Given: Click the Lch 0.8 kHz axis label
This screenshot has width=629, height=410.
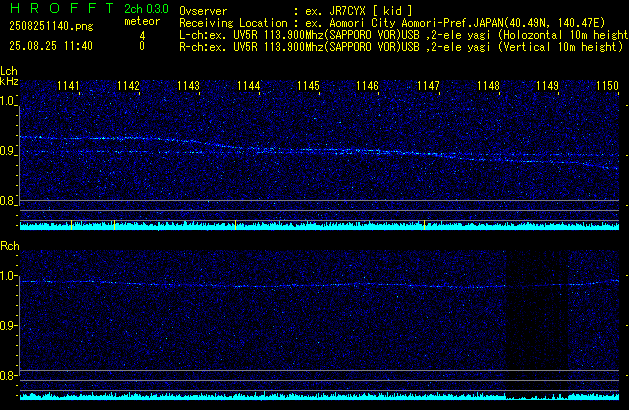Looking at the screenshot, I should pyautogui.click(x=7, y=201).
